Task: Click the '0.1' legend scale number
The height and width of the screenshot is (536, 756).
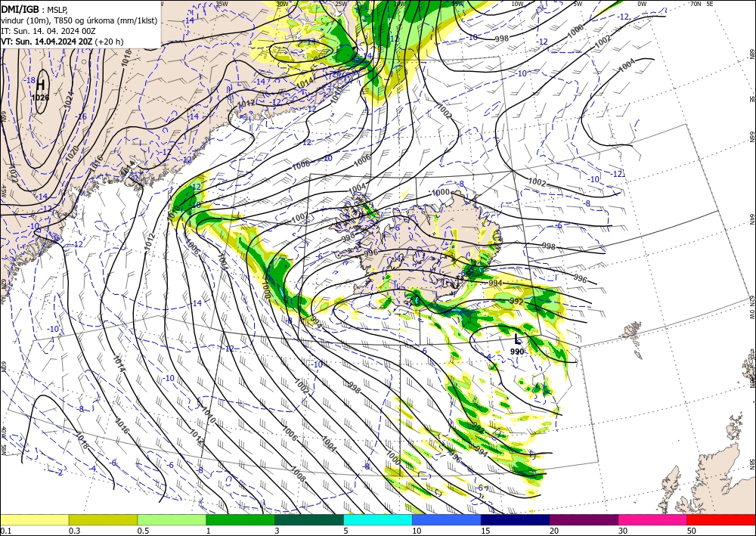Action: tap(5, 531)
